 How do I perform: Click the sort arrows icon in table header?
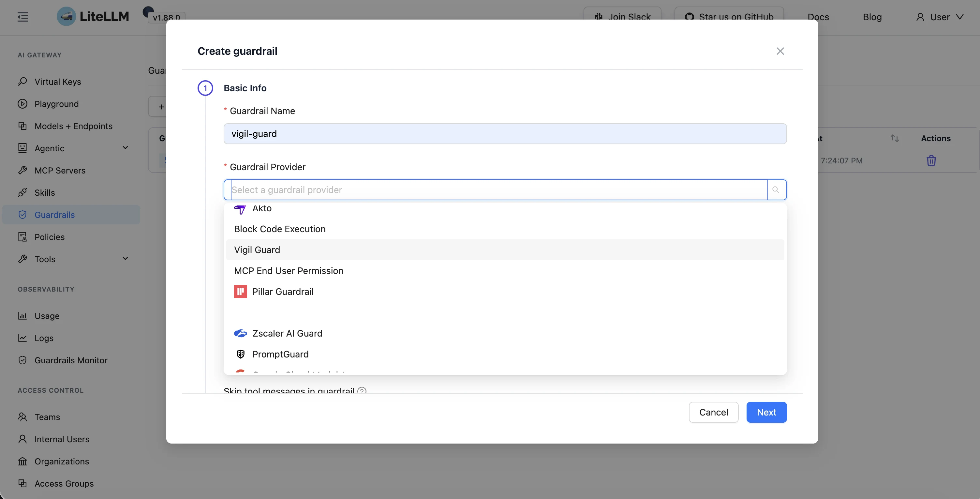pyautogui.click(x=895, y=138)
